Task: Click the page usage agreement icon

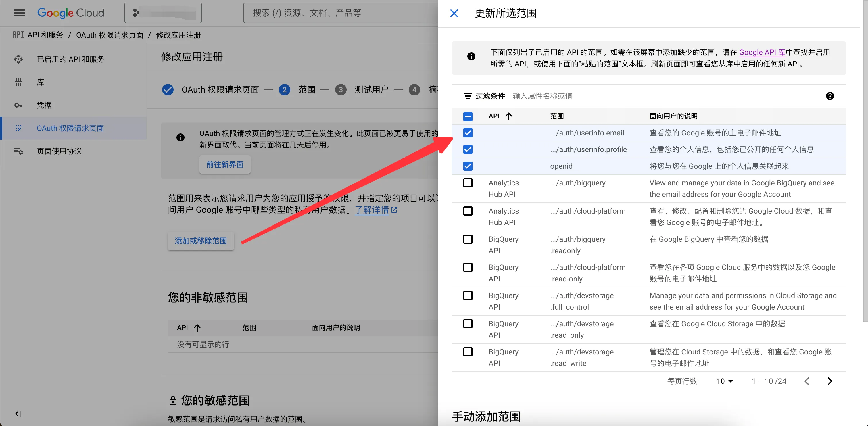Action: (18, 151)
